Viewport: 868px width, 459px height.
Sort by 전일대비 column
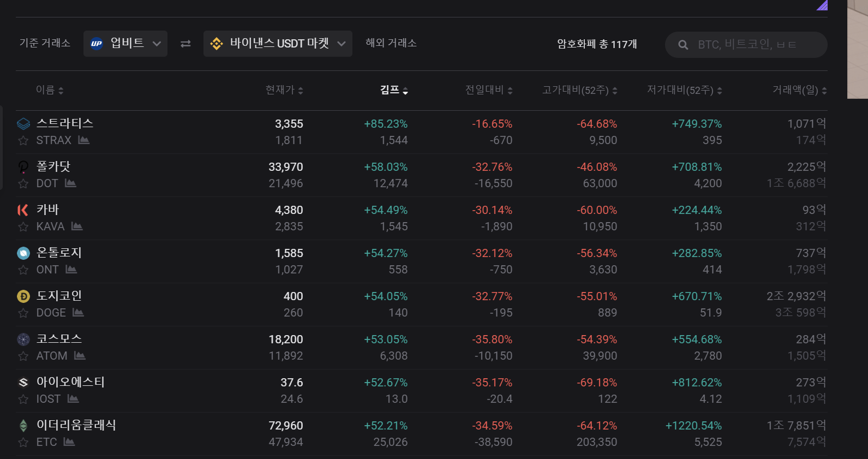coord(489,90)
